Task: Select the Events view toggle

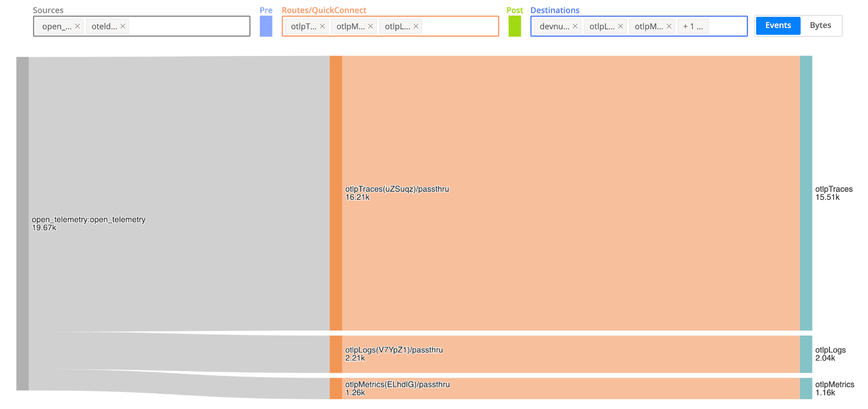Action: (x=778, y=25)
